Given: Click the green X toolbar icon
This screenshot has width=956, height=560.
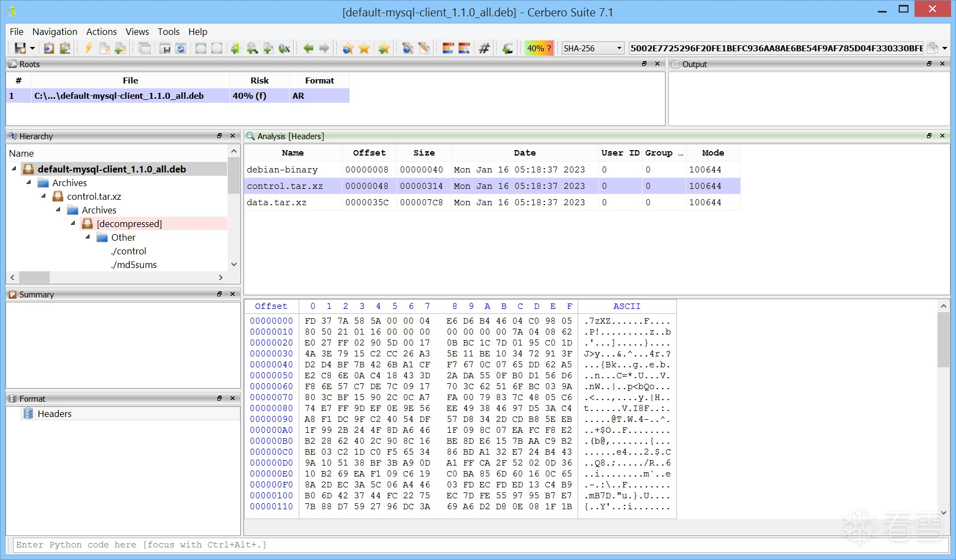Looking at the screenshot, I should click(284, 48).
